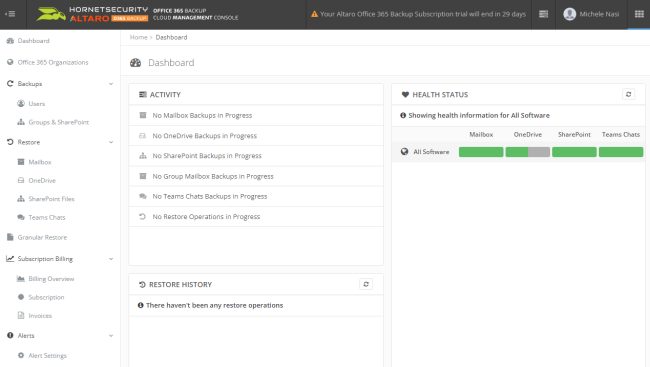650x367 pixels.
Task: Open the Michele Nasi user avatar
Action: click(x=570, y=14)
